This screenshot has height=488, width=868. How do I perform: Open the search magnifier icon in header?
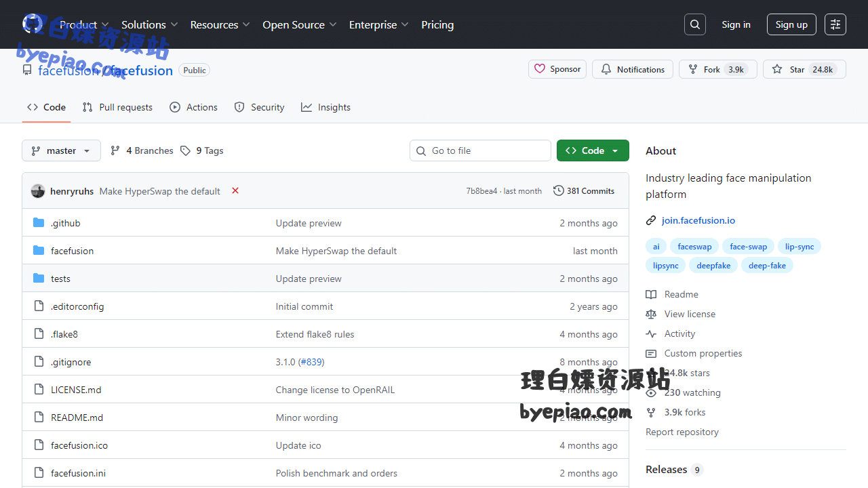pyautogui.click(x=695, y=24)
